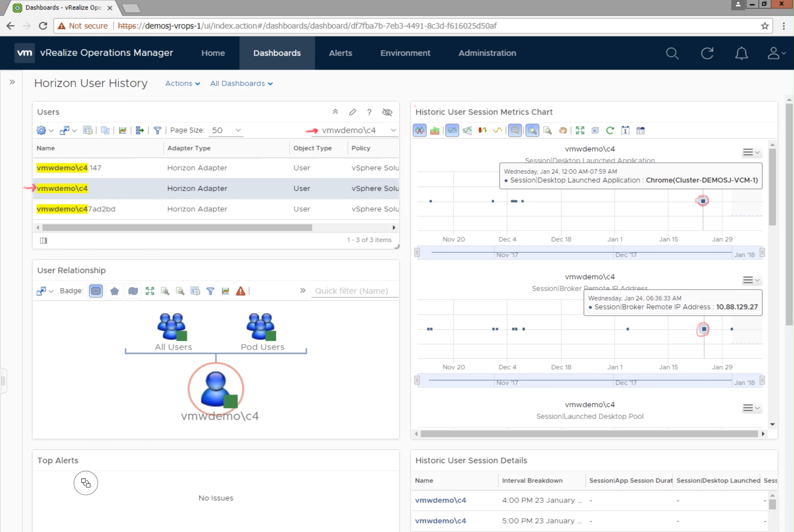794x532 pixels.
Task: Toggle show data point tips icon
Action: point(515,131)
